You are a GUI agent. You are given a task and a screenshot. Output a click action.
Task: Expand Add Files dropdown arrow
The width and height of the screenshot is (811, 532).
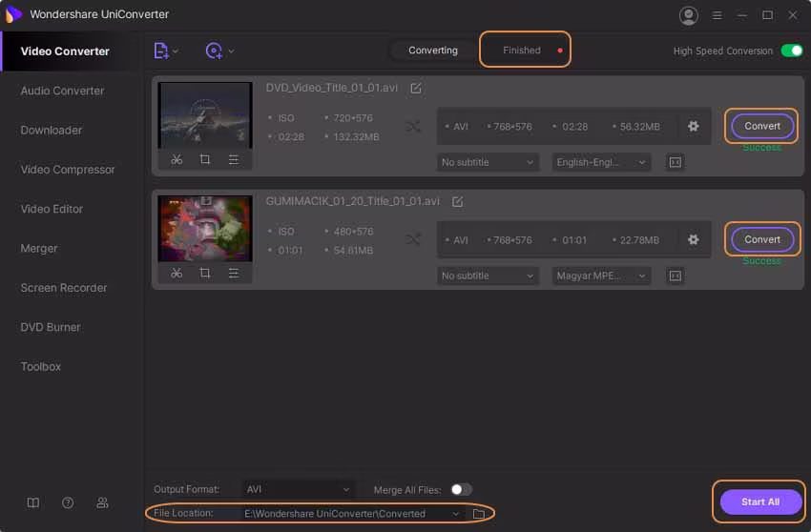176,51
